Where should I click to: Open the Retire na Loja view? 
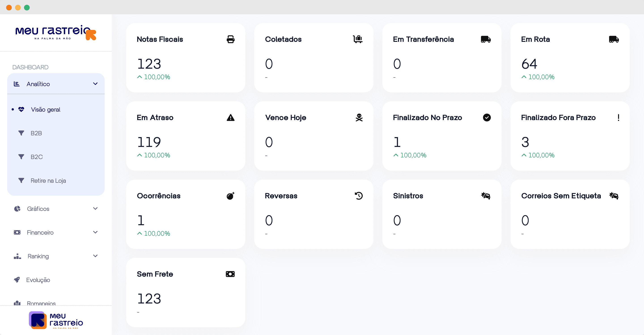click(48, 180)
